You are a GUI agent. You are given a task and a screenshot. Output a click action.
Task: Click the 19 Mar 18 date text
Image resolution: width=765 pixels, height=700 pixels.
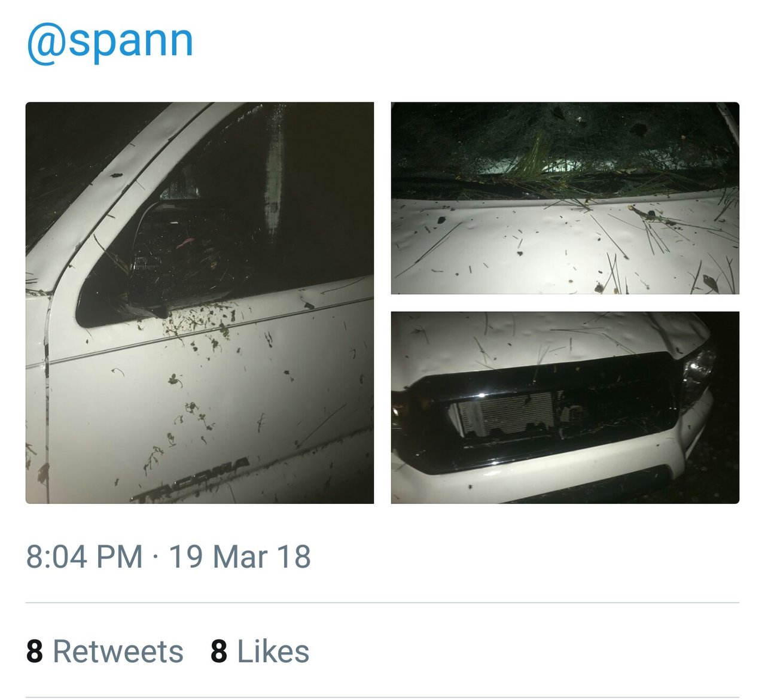(240, 556)
